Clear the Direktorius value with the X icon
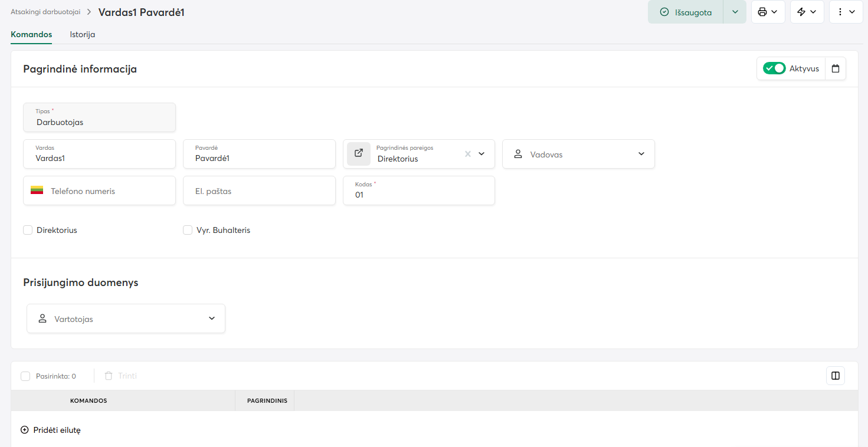The height and width of the screenshot is (447, 868). click(x=467, y=154)
